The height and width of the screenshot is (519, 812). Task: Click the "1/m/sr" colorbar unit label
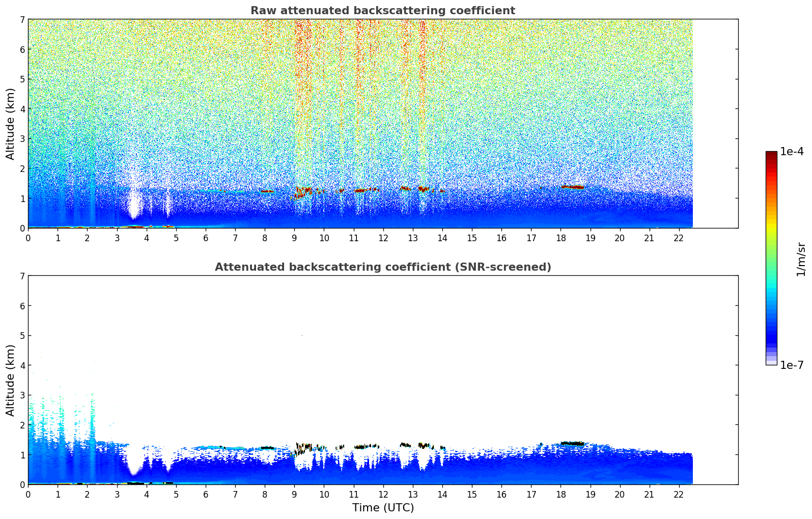[801, 259]
